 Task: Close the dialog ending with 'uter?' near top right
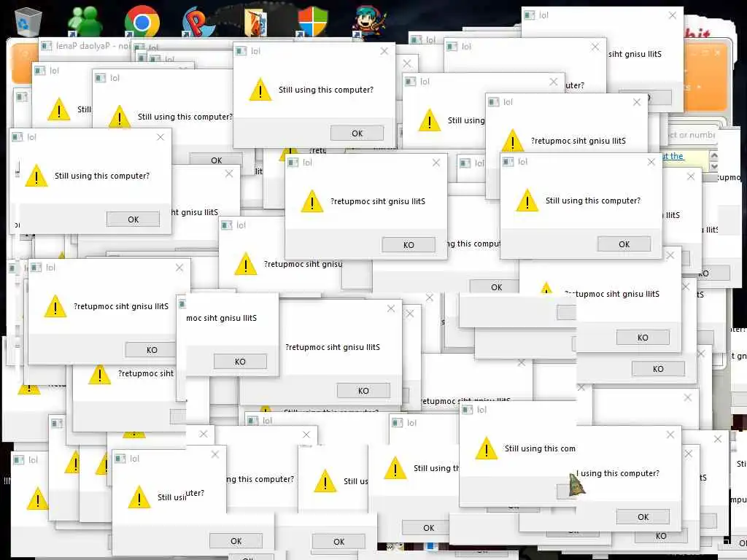tap(595, 47)
